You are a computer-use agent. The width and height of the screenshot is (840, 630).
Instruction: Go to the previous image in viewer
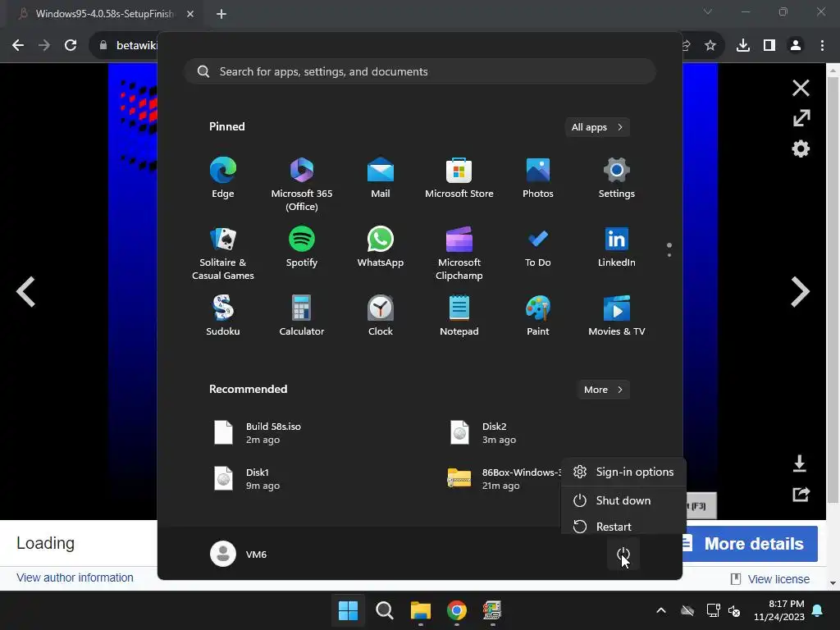coord(25,291)
